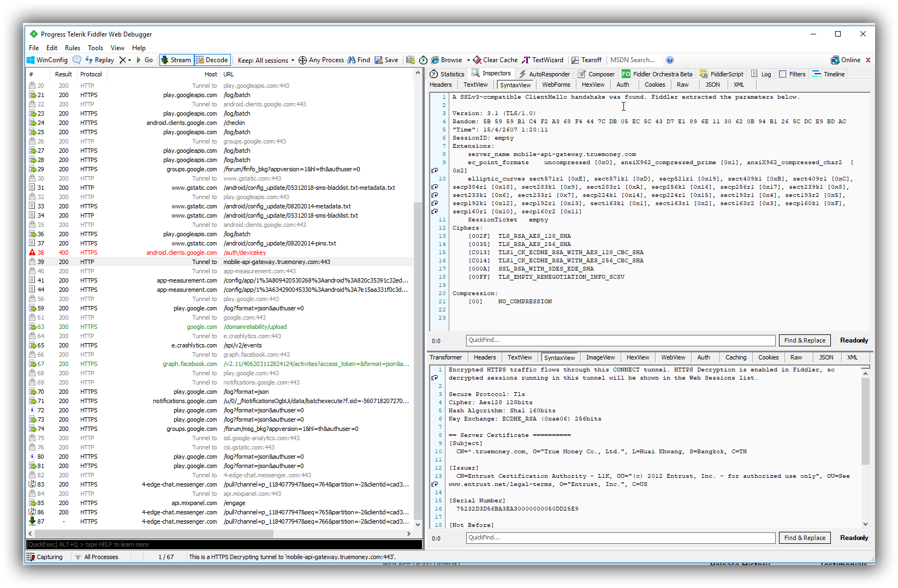Click Clear Cache in the toolbar

[495, 60]
